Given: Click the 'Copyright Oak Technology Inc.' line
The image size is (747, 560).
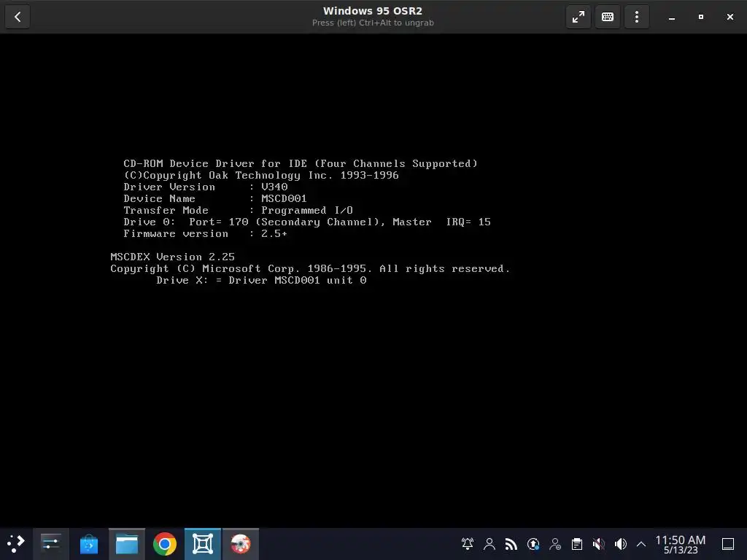Looking at the screenshot, I should 261,176.
